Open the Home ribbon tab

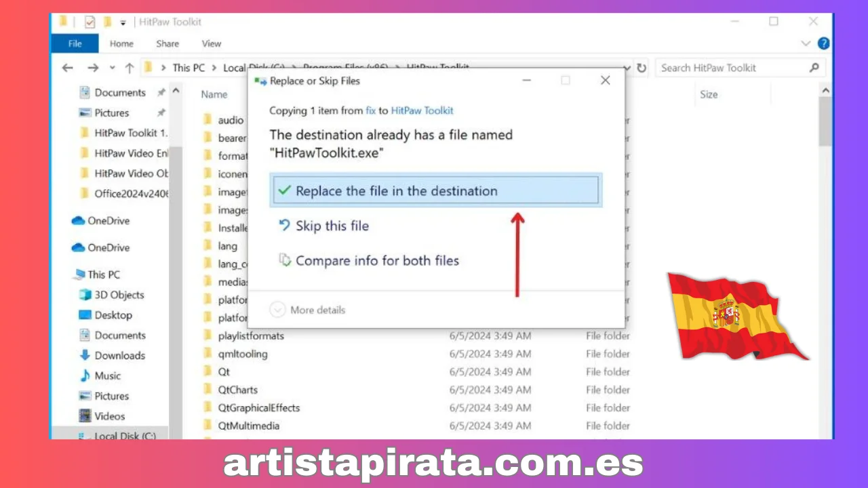[x=121, y=43]
